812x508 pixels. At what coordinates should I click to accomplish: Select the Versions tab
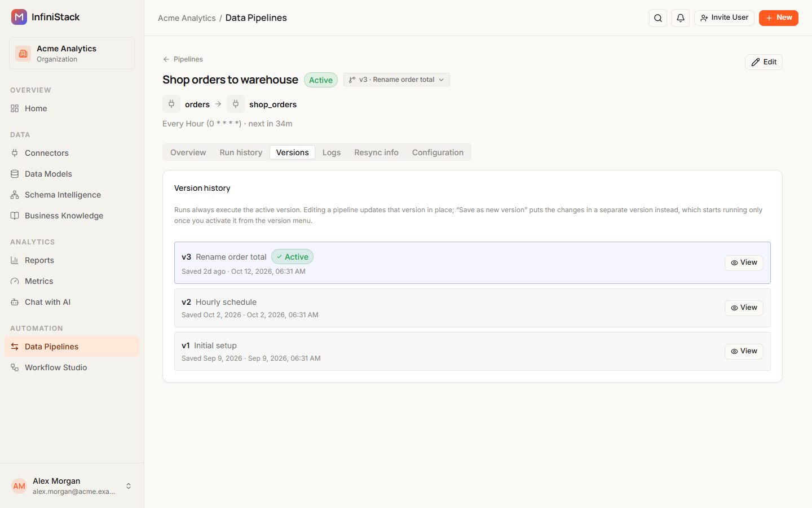[x=292, y=152]
